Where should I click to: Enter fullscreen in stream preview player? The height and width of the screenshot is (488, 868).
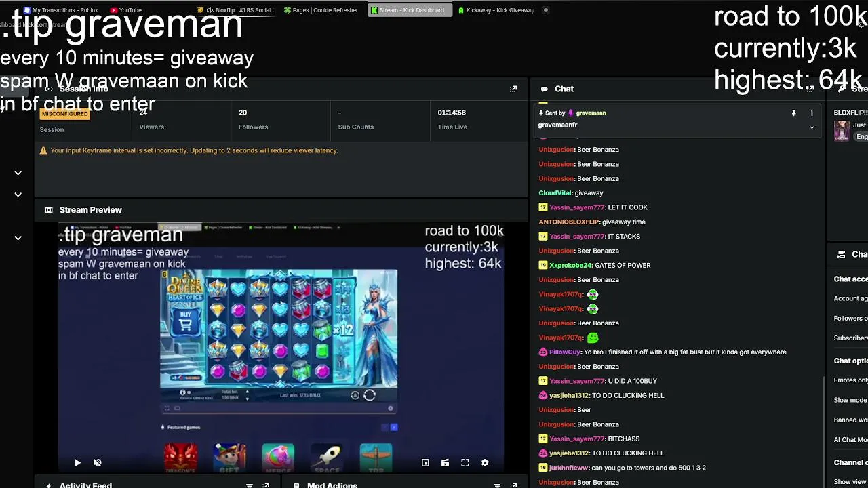click(x=465, y=463)
